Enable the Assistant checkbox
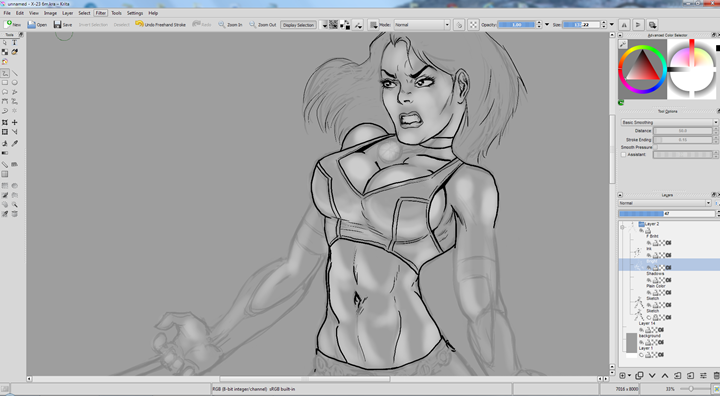Viewport: 720px width, 396px height. coord(624,155)
